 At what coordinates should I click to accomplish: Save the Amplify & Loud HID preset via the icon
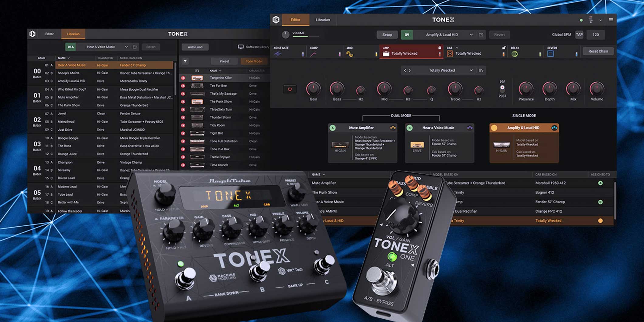tap(481, 35)
